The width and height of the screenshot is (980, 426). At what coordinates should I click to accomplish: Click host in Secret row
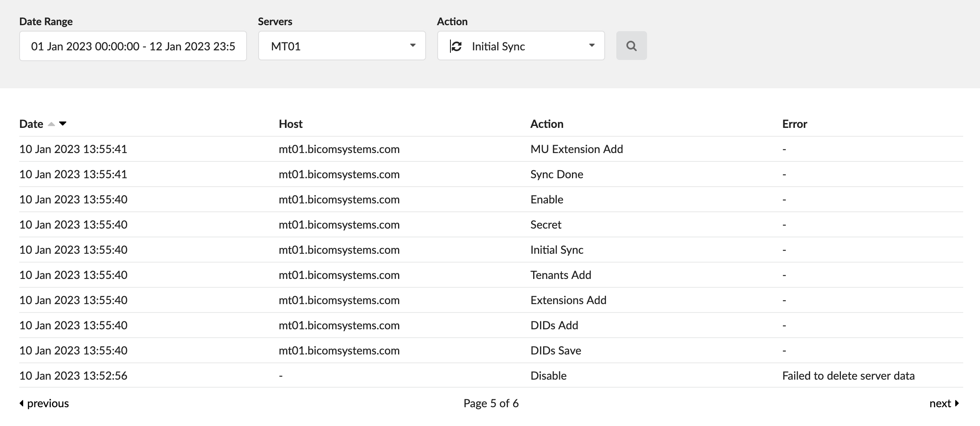point(339,225)
